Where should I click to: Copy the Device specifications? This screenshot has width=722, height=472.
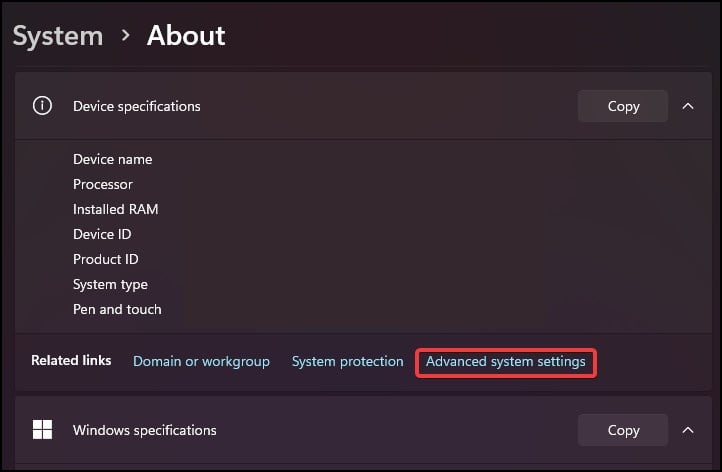[x=623, y=106]
